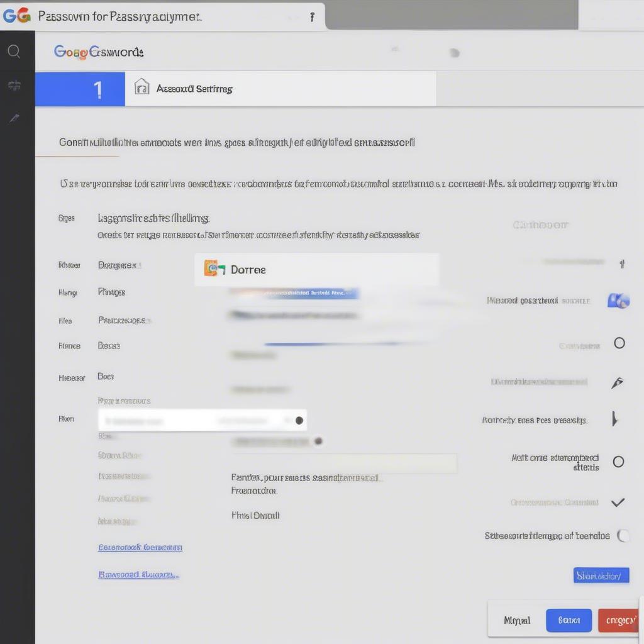Click the search icon in the dark sidebar
This screenshot has height=644, width=644.
pos(14,52)
